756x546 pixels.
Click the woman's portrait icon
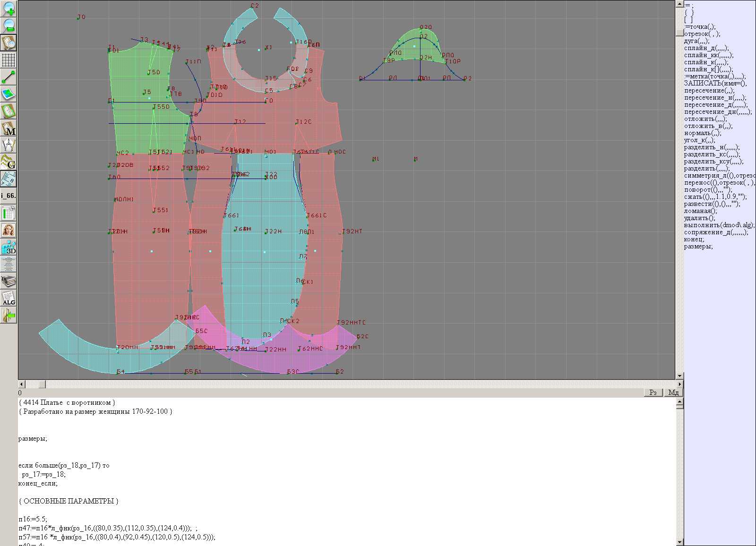pos(9,230)
